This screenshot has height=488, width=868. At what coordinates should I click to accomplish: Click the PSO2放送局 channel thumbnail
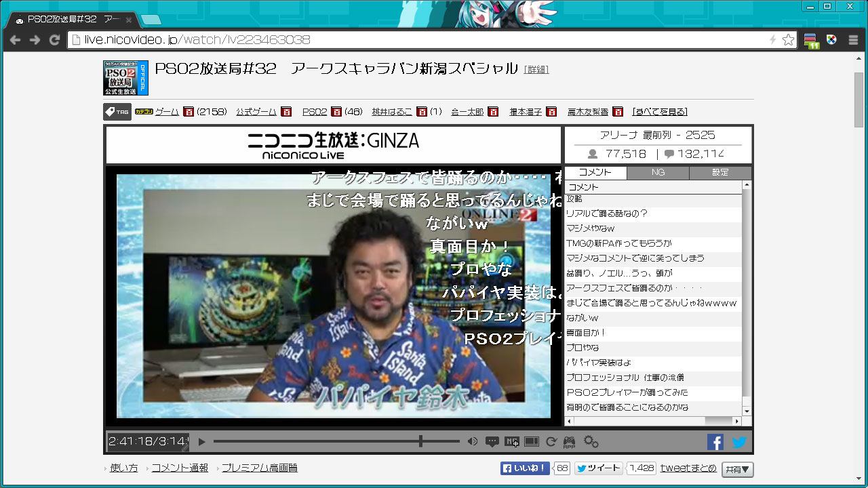coord(125,78)
